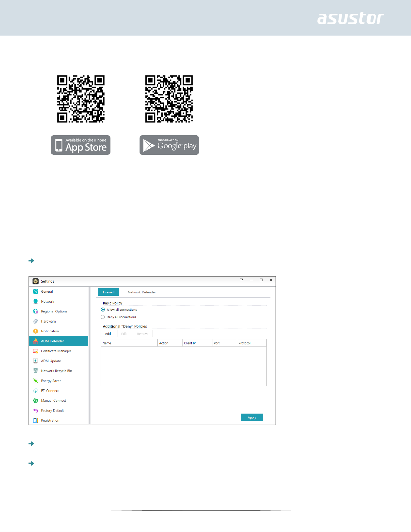This screenshot has height=532, width=411.
Task: Open Factory Default page
Action: pos(59,410)
